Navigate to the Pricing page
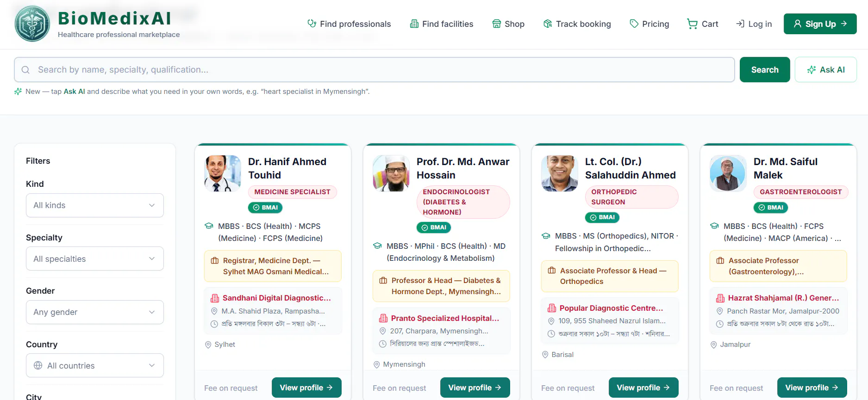868x400 pixels. tap(649, 24)
